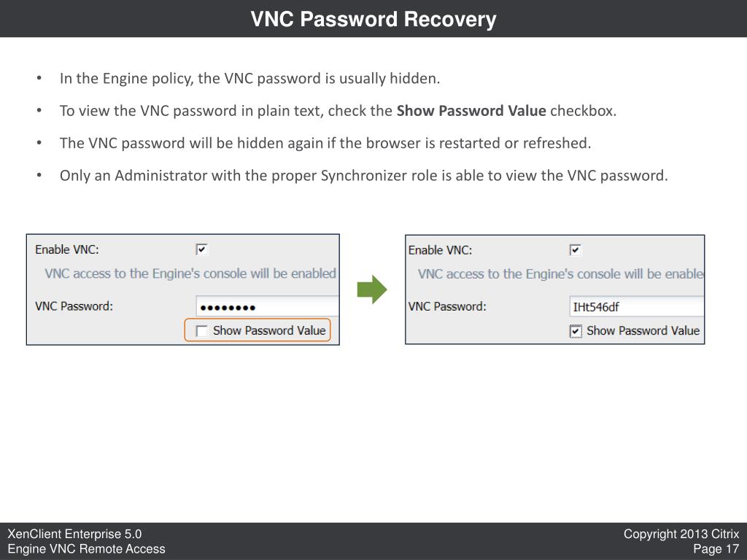Click the XenClient Enterprise 5.0 footer text

pos(74,534)
